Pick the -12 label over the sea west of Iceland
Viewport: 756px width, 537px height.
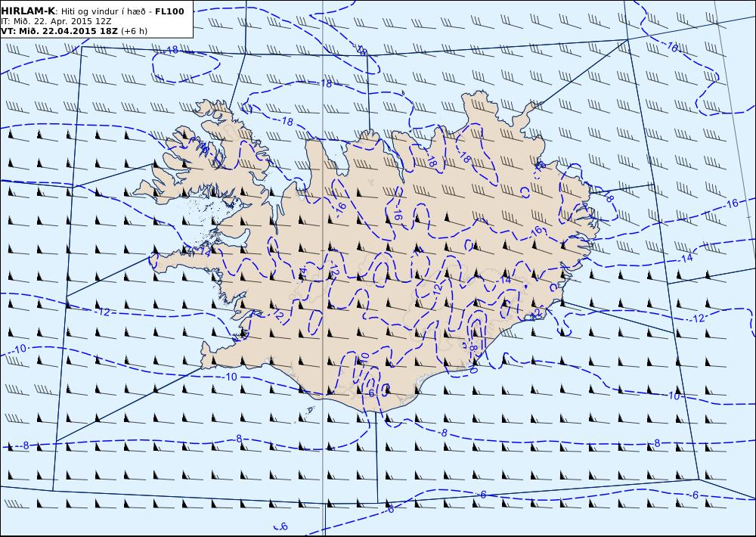(x=103, y=312)
